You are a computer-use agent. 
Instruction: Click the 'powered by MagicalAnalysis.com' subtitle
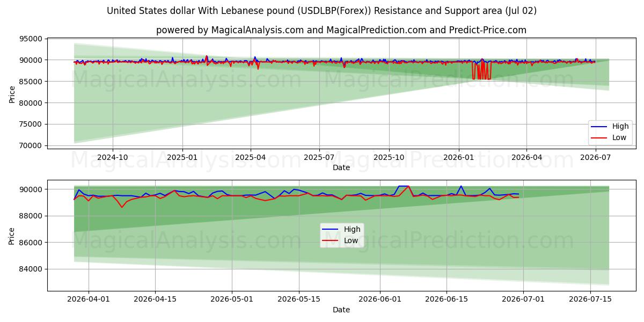click(x=341, y=30)
